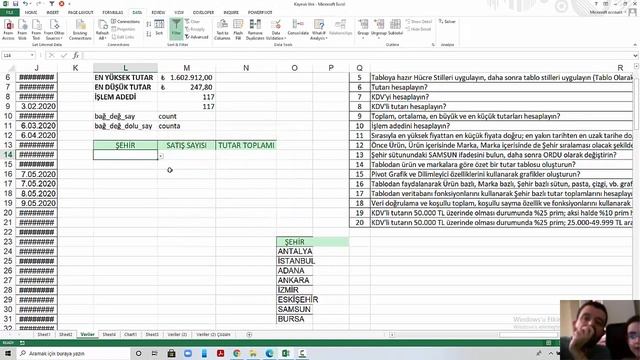This screenshot has height=360, width=640.
Task: Collapse the ribbon
Action: pyautogui.click(x=635, y=44)
